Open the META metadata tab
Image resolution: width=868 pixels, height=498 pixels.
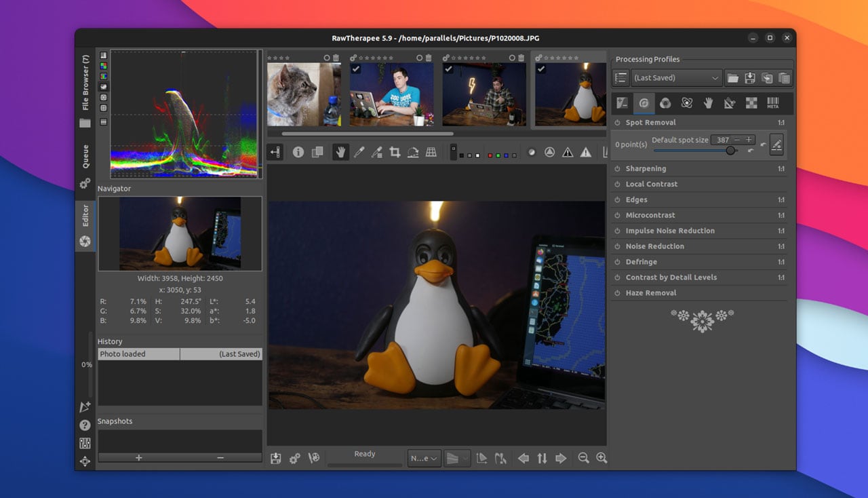tap(772, 103)
